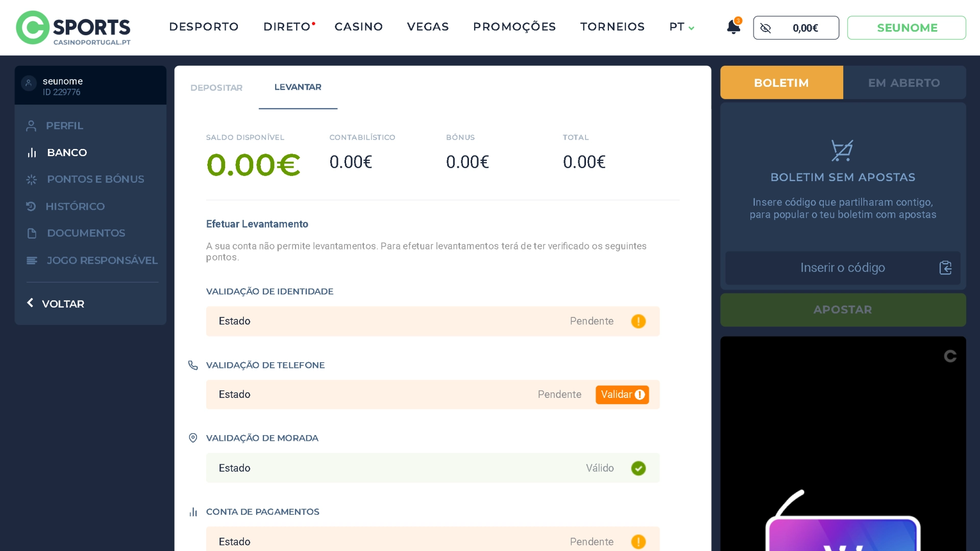The image size is (980, 551).
Task: Open the PT language dropdown
Action: click(x=681, y=27)
